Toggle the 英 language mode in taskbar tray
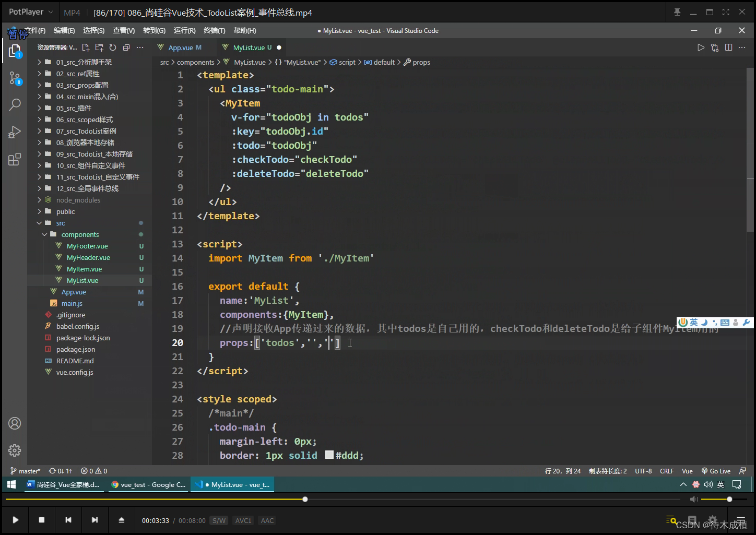The height and width of the screenshot is (535, 756). pos(720,484)
